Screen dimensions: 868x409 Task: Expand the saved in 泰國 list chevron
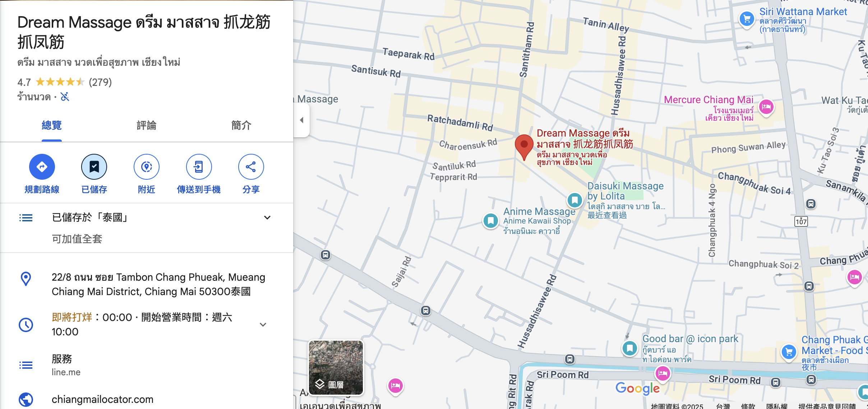coord(267,217)
